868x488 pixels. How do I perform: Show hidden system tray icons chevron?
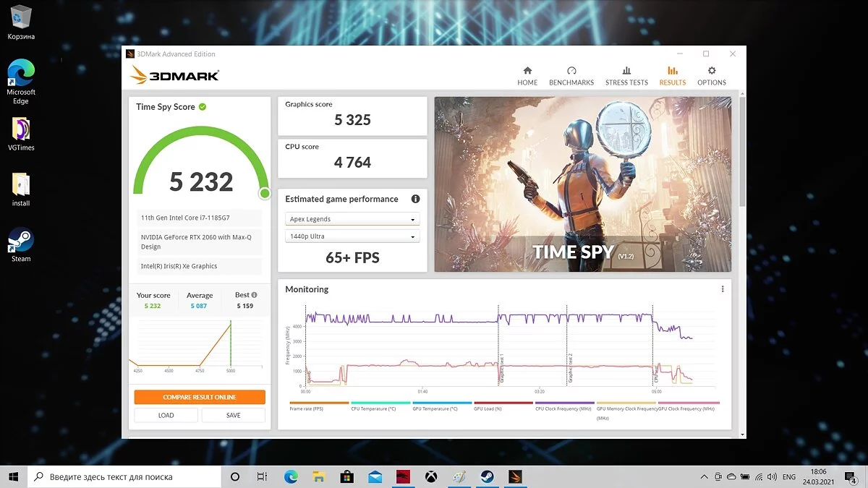point(705,477)
